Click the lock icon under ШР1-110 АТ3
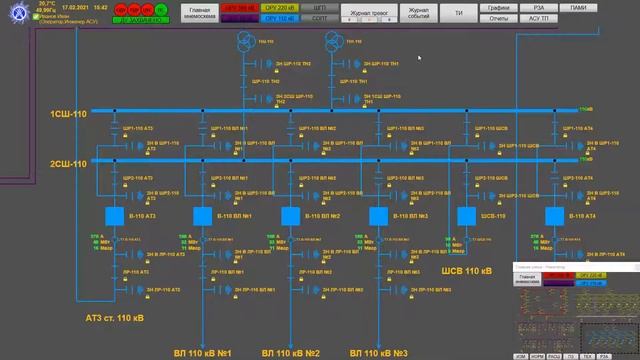Image resolution: width=640 pixels, height=360 pixels. pos(125,135)
